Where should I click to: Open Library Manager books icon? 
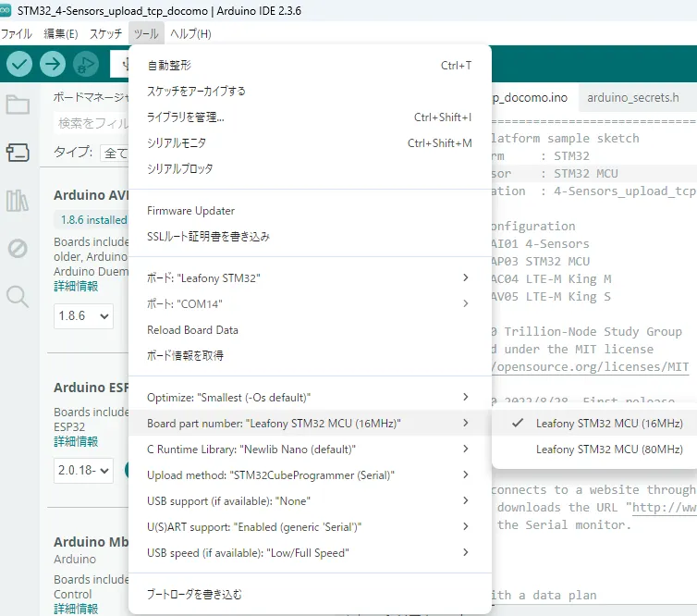coord(18,200)
